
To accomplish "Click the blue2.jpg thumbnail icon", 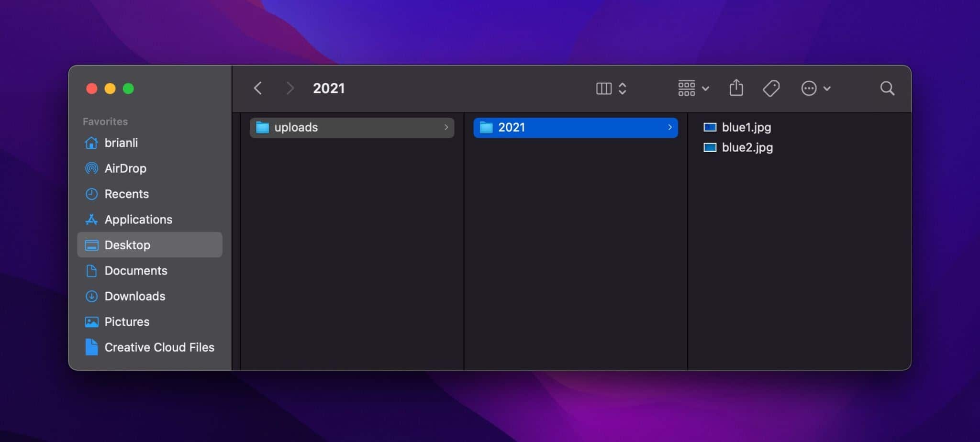I will click(710, 147).
